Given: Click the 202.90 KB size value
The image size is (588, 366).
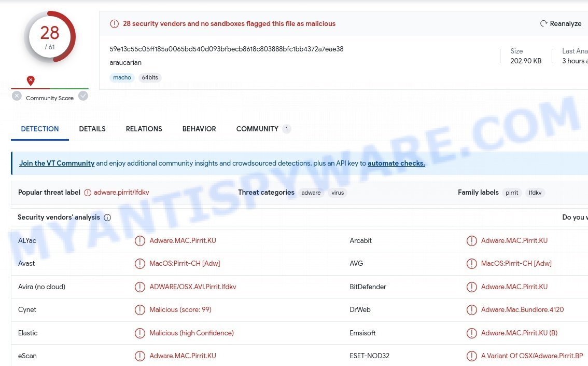Looking at the screenshot, I should 526,61.
